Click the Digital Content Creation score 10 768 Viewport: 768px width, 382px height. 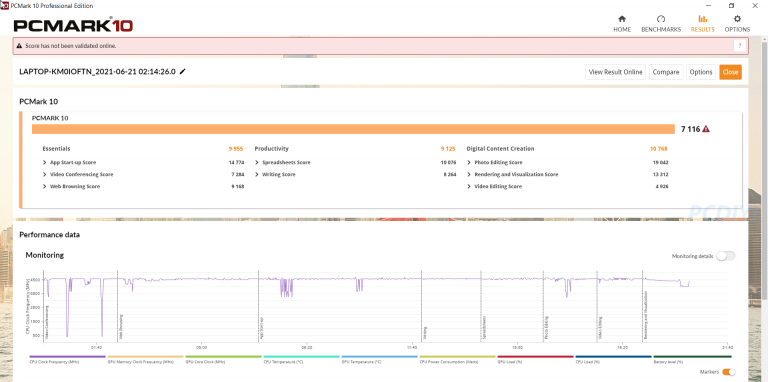659,148
